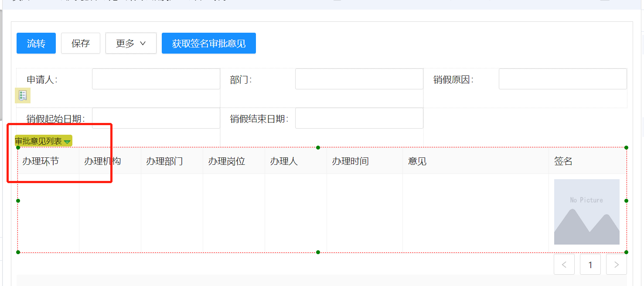
Task: Expand the 审批意见列表 green arrow tag
Action: pos(67,142)
